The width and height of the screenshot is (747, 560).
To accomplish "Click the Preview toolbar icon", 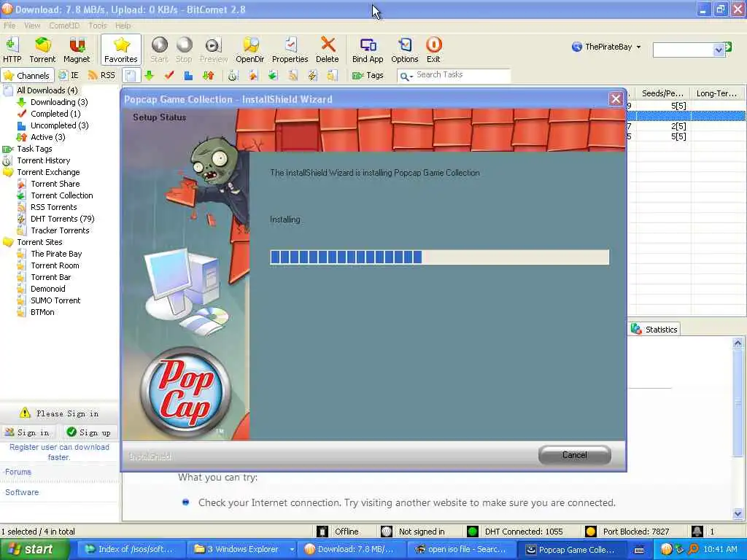I will pos(214,50).
